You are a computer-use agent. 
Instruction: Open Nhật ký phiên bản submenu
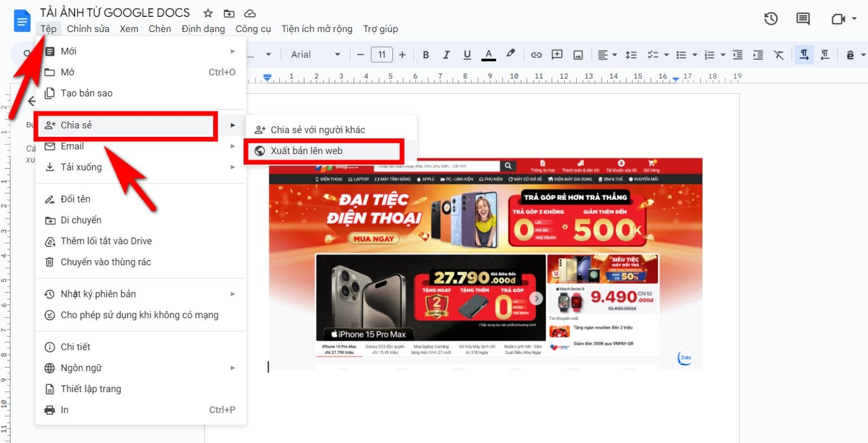(141, 294)
